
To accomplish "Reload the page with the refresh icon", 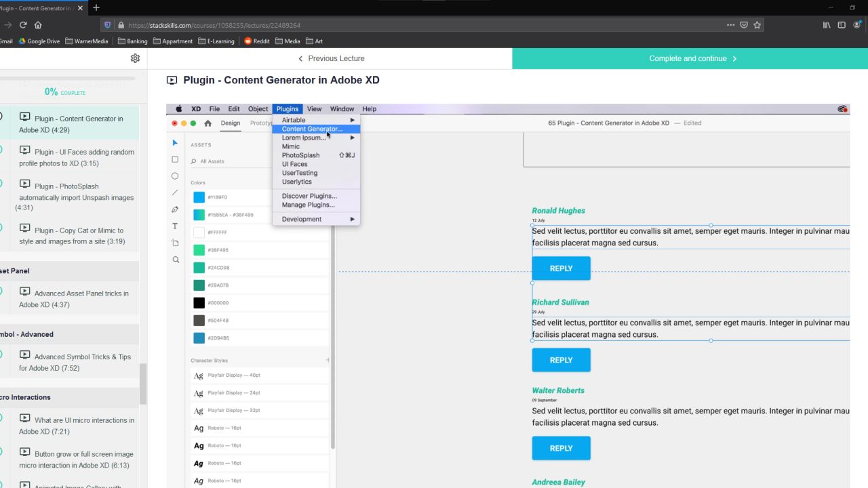I will (23, 25).
